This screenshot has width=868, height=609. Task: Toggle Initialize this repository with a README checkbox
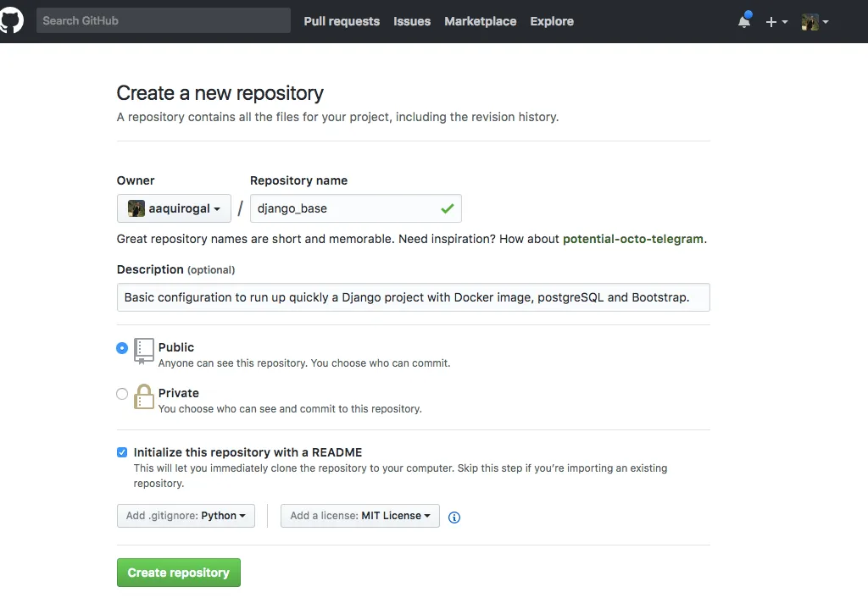[x=122, y=452]
